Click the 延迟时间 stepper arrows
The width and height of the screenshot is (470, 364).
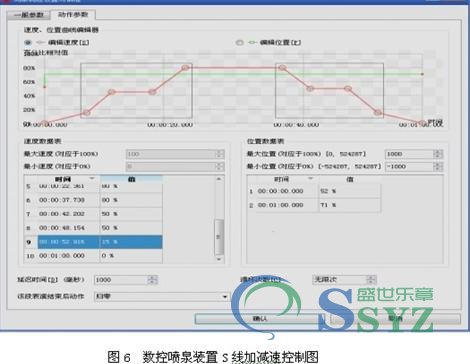153,280
